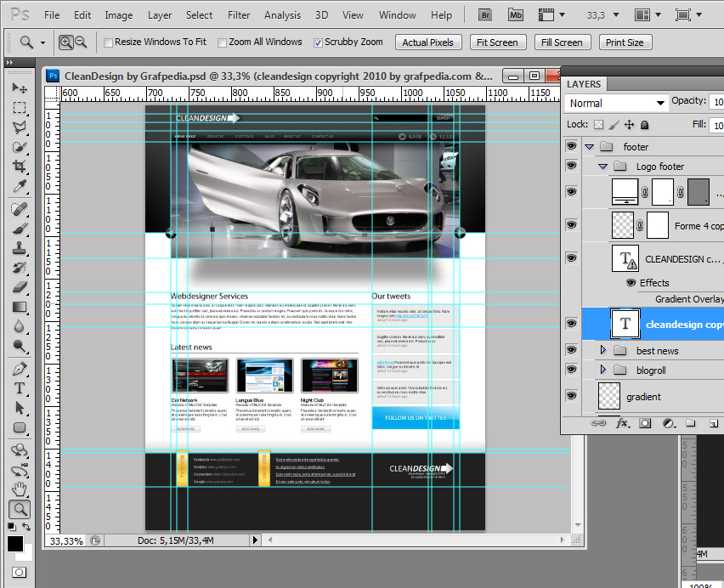Launch Mini Bridge
Screen dimensions: 724x588
pos(515,15)
